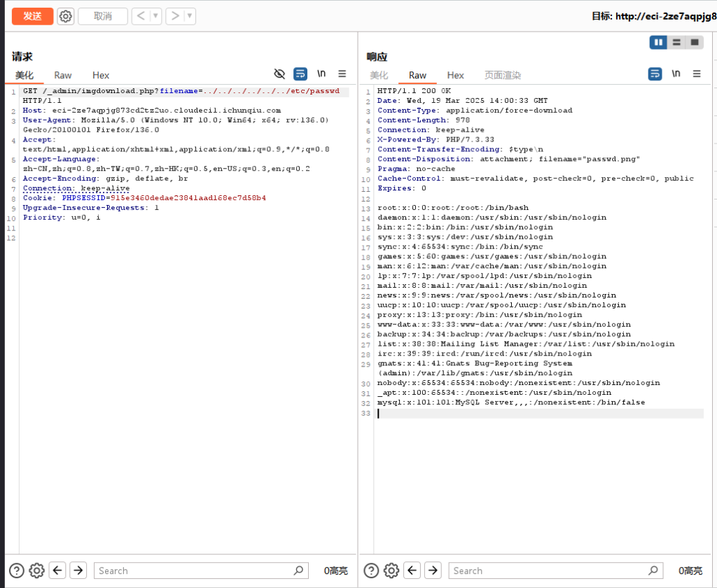This screenshot has height=588, width=717.
Task: Toggle \n newline display in response panel
Action: pyautogui.click(x=676, y=73)
